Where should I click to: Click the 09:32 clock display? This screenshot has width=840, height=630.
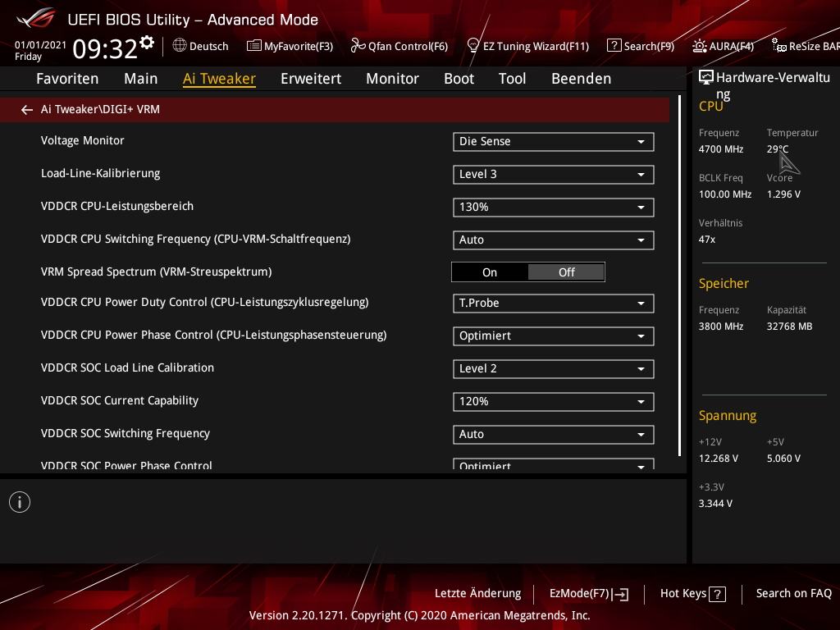point(105,48)
